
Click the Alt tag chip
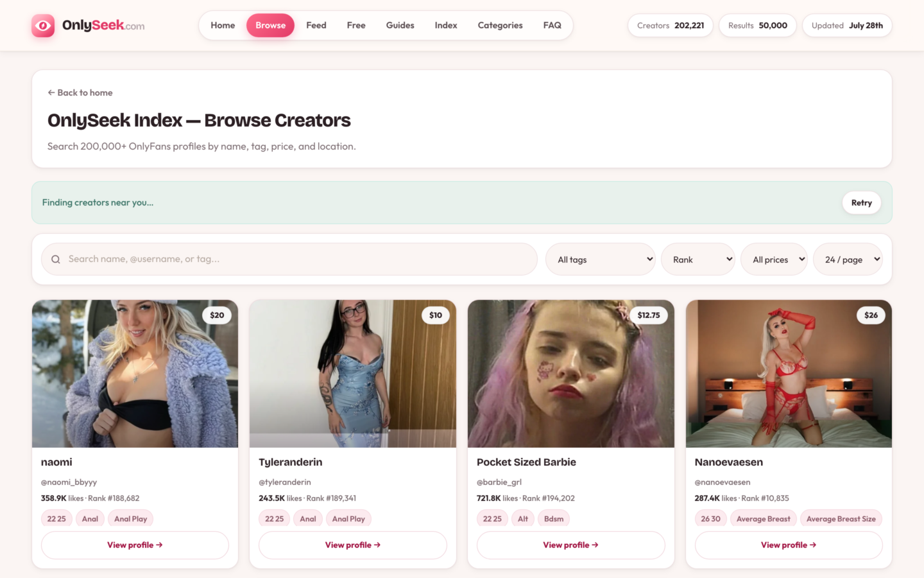click(523, 519)
